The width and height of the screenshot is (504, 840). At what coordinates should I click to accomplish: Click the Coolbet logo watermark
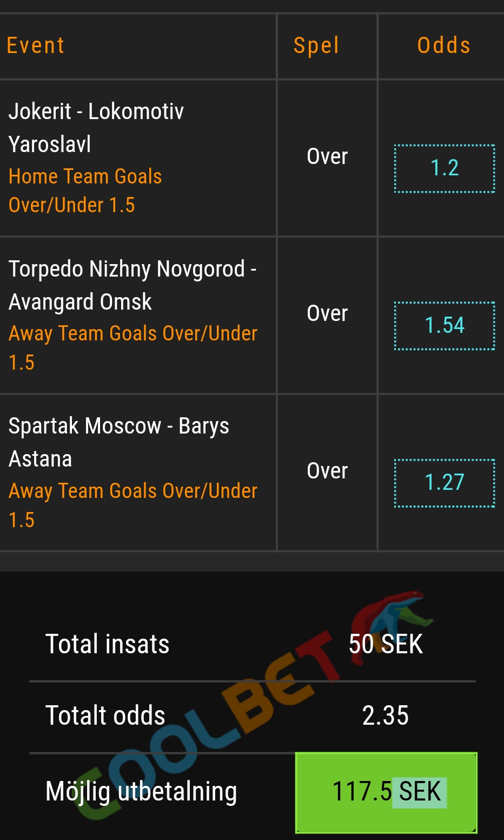[x=254, y=704]
